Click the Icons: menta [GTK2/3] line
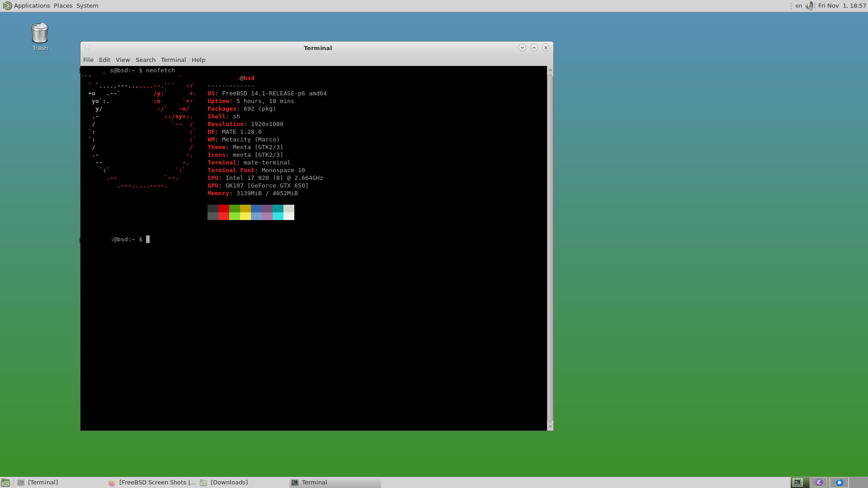868x488 pixels. coord(245,155)
